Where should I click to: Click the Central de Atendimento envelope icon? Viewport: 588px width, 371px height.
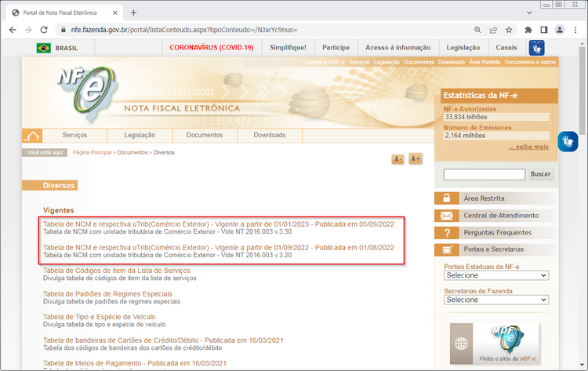pos(446,216)
